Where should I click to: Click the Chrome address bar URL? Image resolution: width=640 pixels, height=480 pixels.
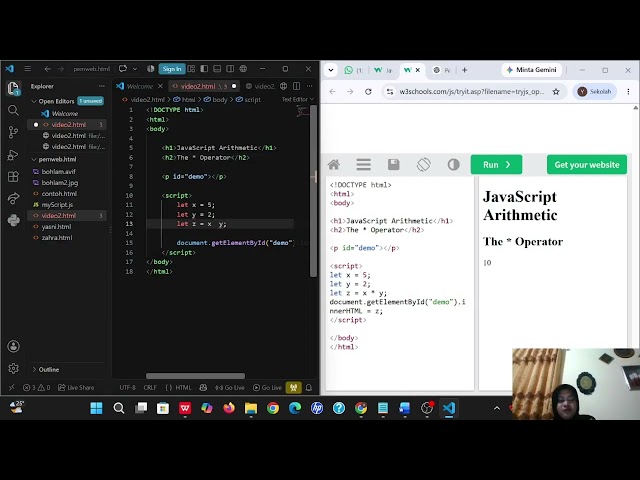pos(471,91)
